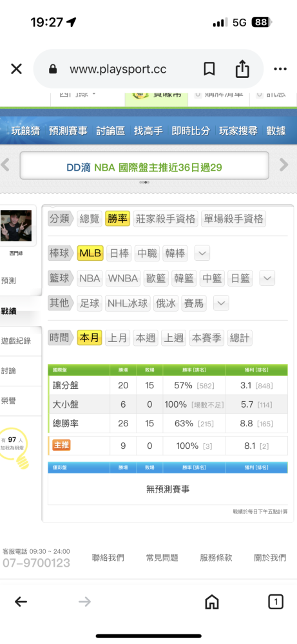Open 找高手 in the nav bar
Viewport: 297px width, 644px height.
pyautogui.click(x=148, y=131)
